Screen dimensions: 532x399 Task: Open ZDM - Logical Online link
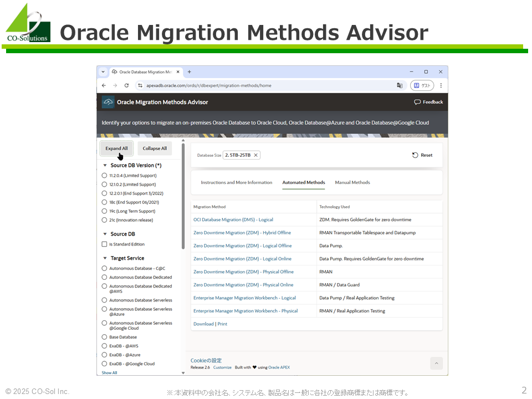pos(242,259)
